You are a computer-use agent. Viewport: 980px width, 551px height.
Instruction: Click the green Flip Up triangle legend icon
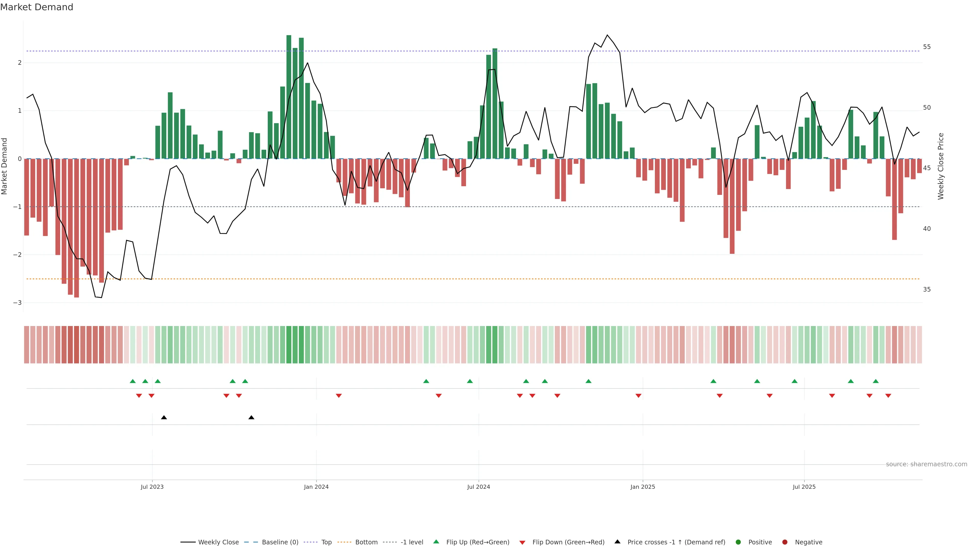click(436, 542)
